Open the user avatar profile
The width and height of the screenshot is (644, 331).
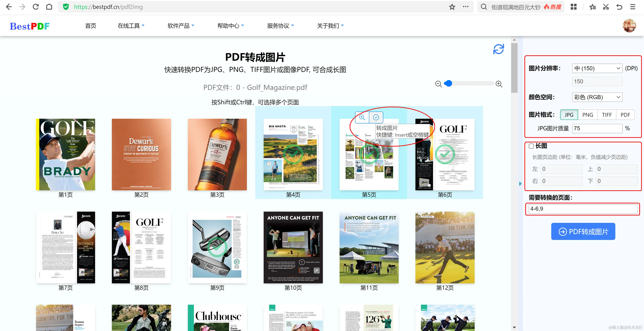(629, 26)
